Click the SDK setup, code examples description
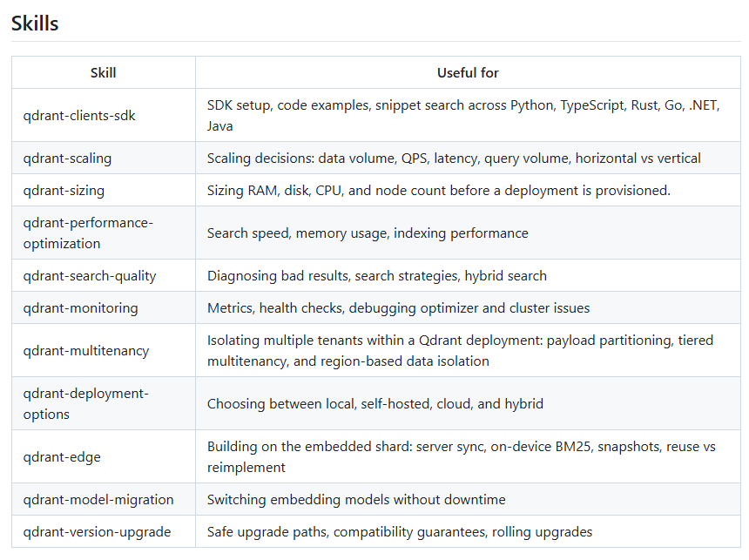The width and height of the screenshot is (749, 560). 468,115
